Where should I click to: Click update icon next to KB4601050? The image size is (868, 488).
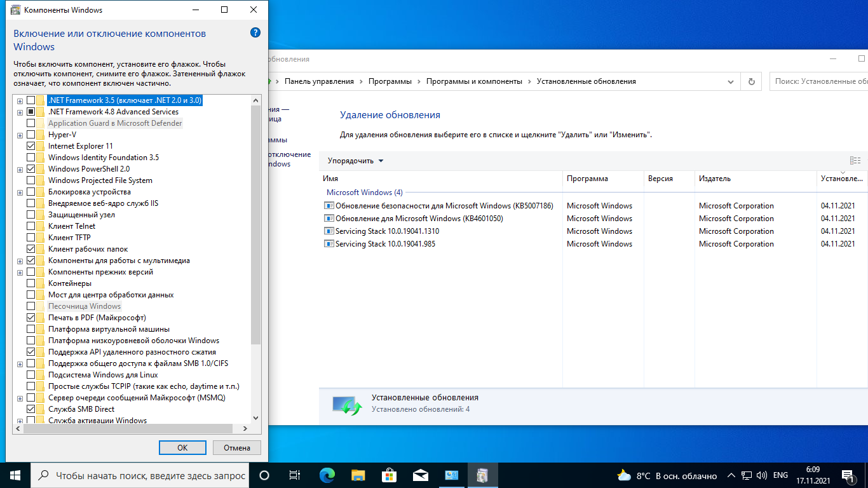(329, 219)
